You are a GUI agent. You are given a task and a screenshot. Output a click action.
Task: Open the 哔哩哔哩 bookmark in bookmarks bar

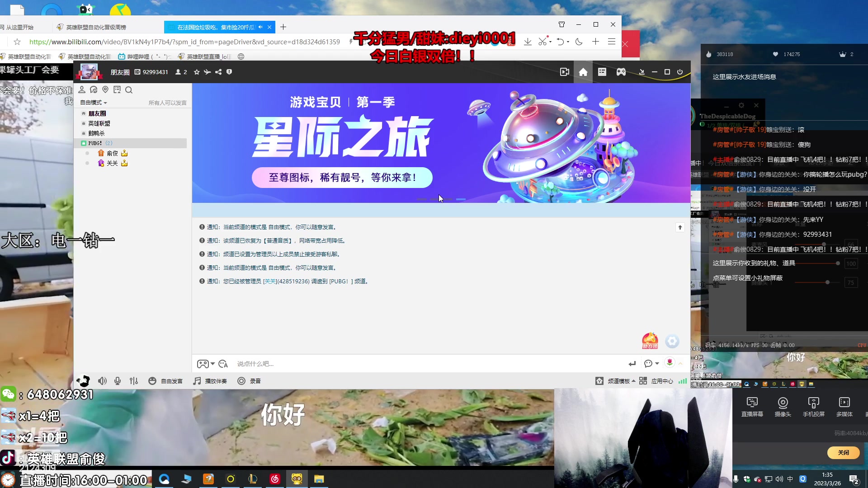pos(145,56)
